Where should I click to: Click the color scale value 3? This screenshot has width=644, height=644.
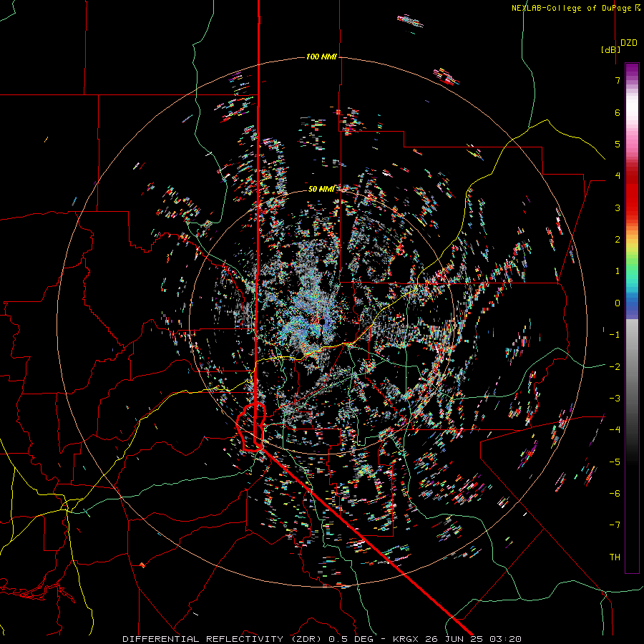618,208
